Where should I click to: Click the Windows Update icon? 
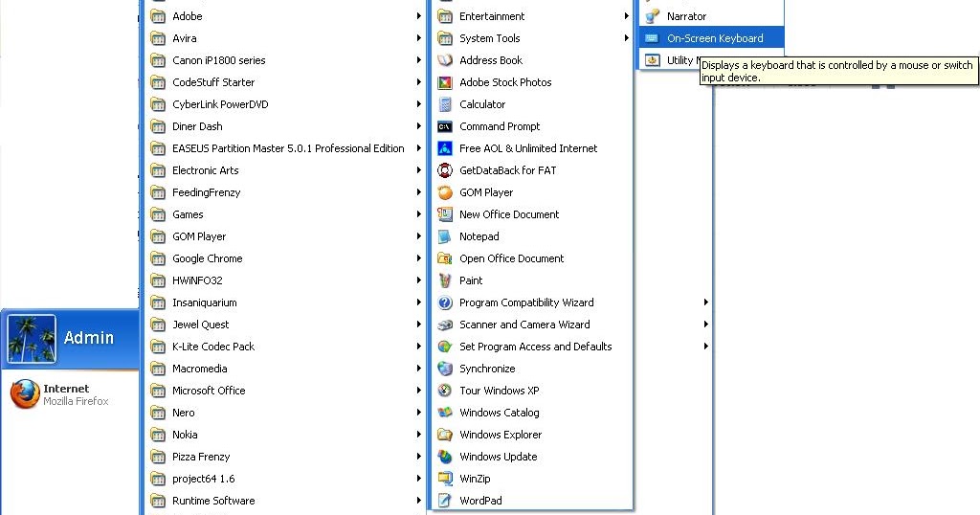444,457
